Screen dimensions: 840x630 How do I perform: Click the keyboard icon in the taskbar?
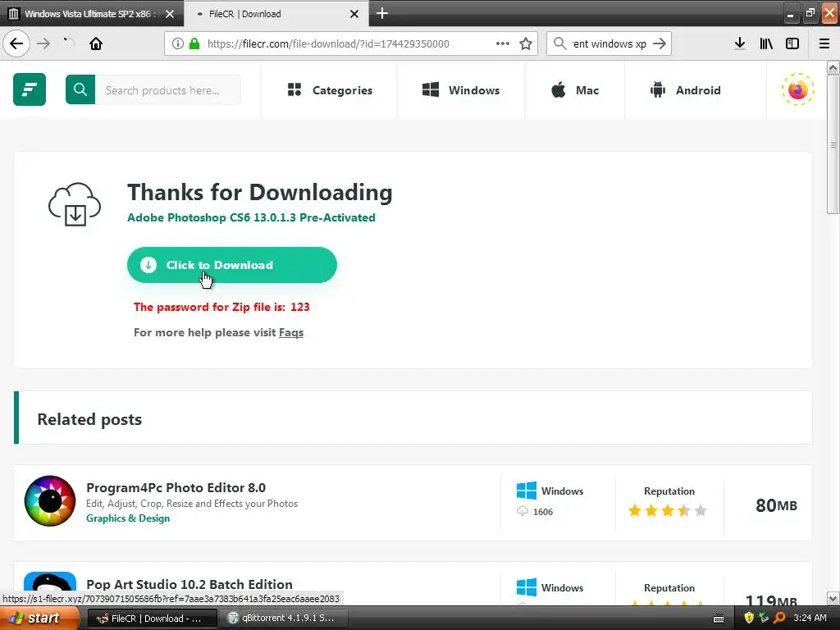719,619
